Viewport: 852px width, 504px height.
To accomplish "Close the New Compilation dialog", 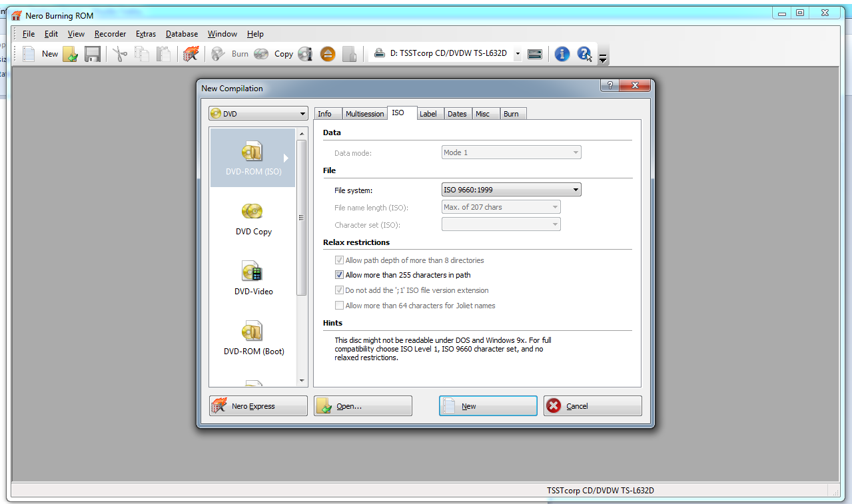I will (x=635, y=85).
